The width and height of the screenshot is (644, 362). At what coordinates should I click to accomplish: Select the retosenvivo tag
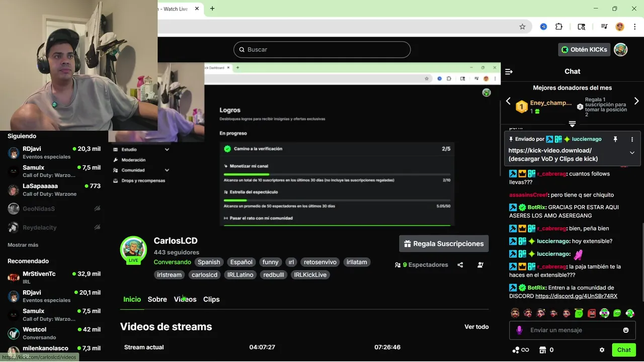click(x=320, y=262)
